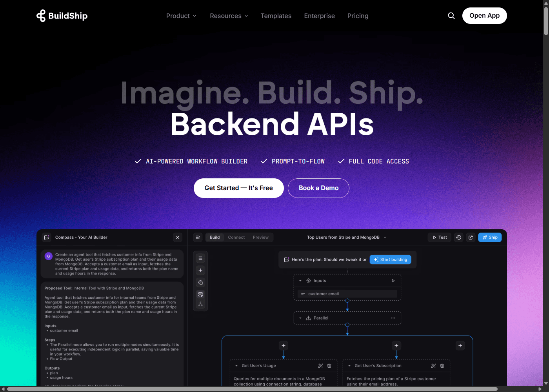Click the 'FULL CODE ACCESS' text
This screenshot has height=392, width=549.
[379, 162]
